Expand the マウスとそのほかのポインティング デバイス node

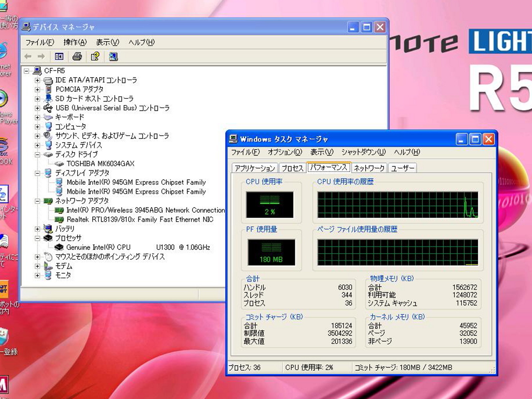point(37,257)
